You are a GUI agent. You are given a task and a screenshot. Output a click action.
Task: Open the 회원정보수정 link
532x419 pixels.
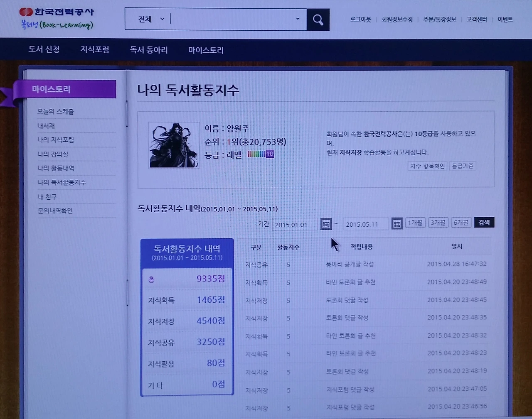[397, 20]
